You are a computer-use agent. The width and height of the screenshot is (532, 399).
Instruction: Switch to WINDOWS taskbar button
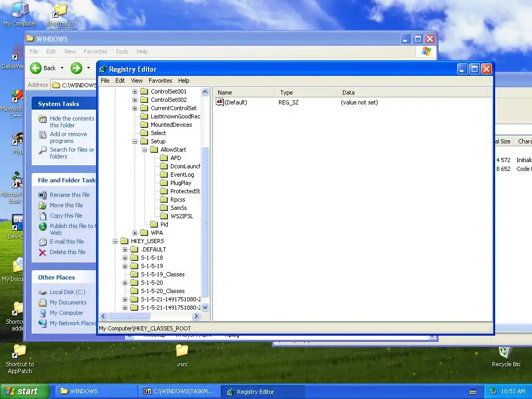(x=96, y=392)
